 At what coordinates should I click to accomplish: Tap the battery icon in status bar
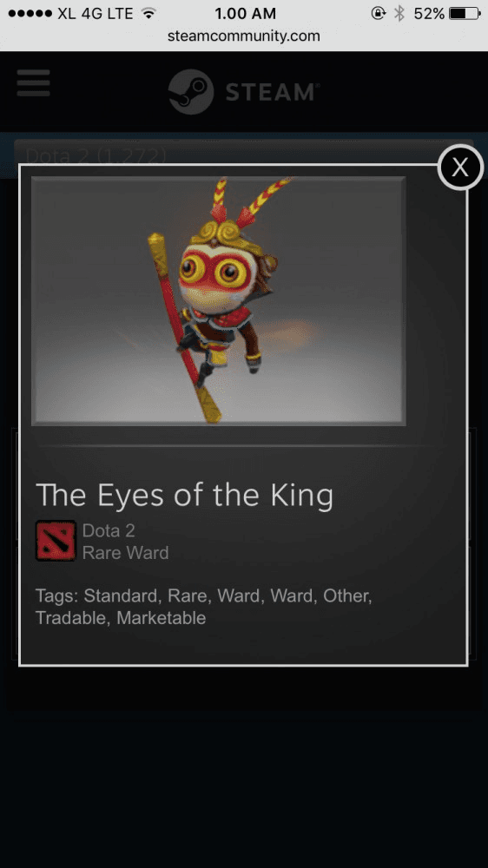coord(465,13)
